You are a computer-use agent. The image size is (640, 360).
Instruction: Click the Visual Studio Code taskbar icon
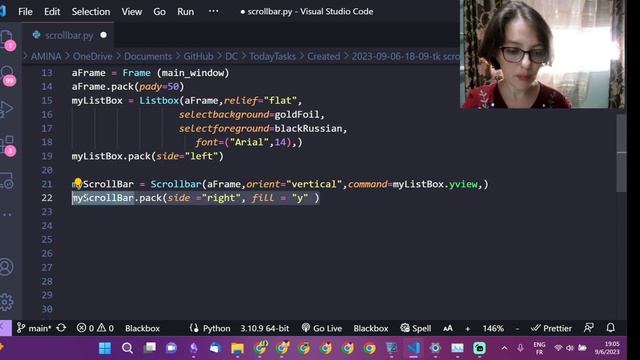(x=413, y=348)
